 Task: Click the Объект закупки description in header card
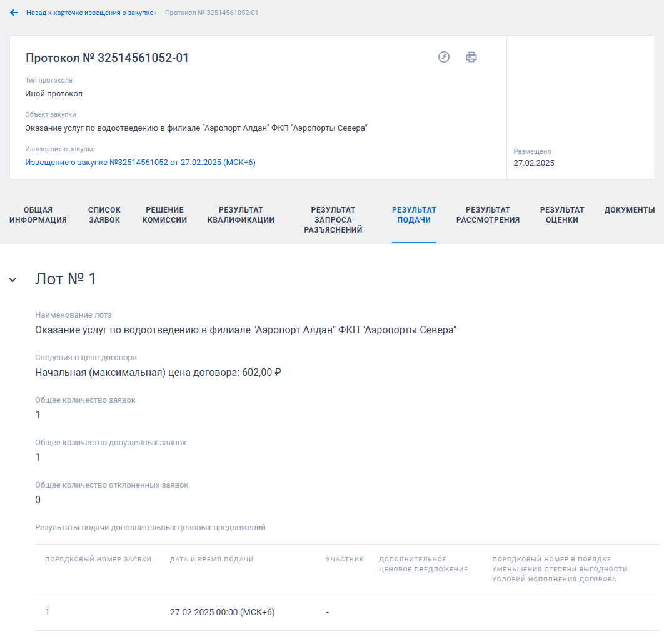[x=196, y=128]
